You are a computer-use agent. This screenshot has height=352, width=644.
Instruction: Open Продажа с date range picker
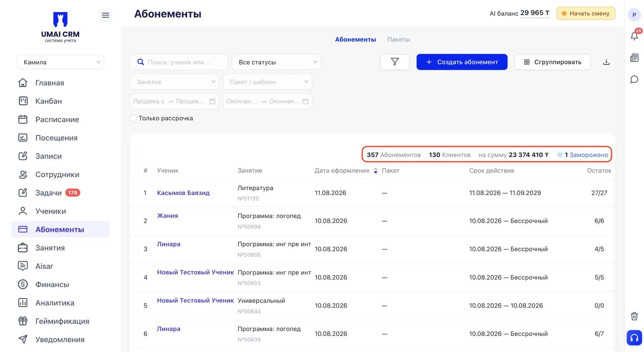[174, 101]
